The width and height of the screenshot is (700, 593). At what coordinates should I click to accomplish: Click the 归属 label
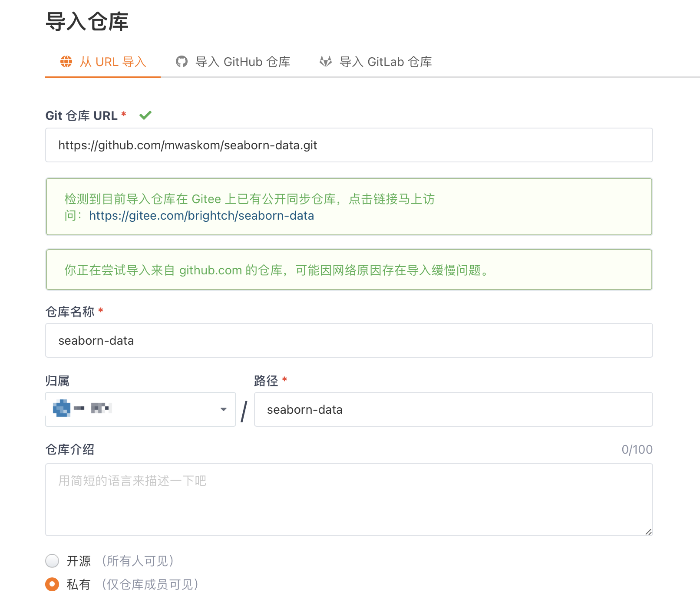pyautogui.click(x=57, y=381)
